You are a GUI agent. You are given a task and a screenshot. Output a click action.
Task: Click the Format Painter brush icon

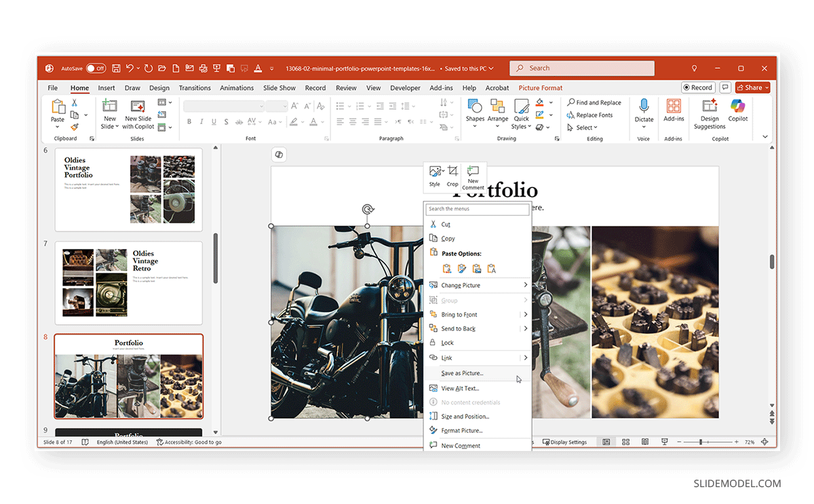pyautogui.click(x=75, y=127)
